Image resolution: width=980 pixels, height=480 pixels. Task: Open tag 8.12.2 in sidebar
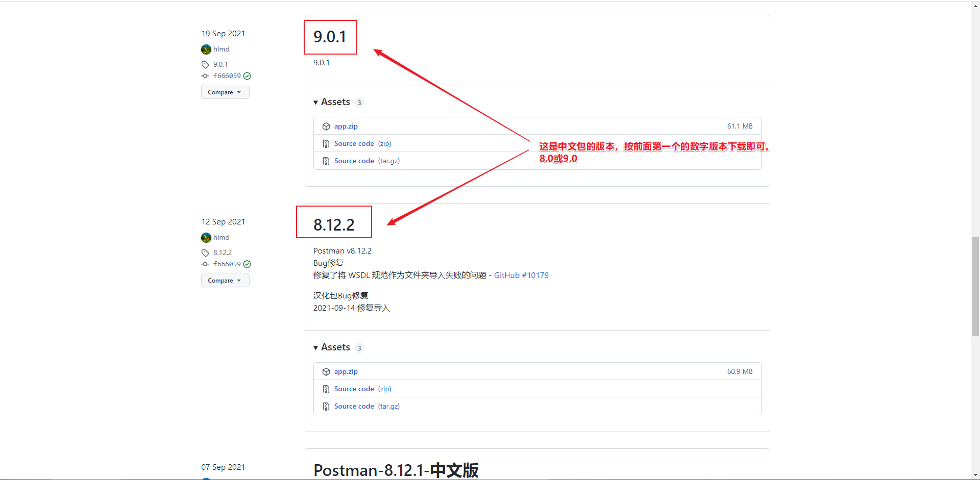tap(223, 253)
